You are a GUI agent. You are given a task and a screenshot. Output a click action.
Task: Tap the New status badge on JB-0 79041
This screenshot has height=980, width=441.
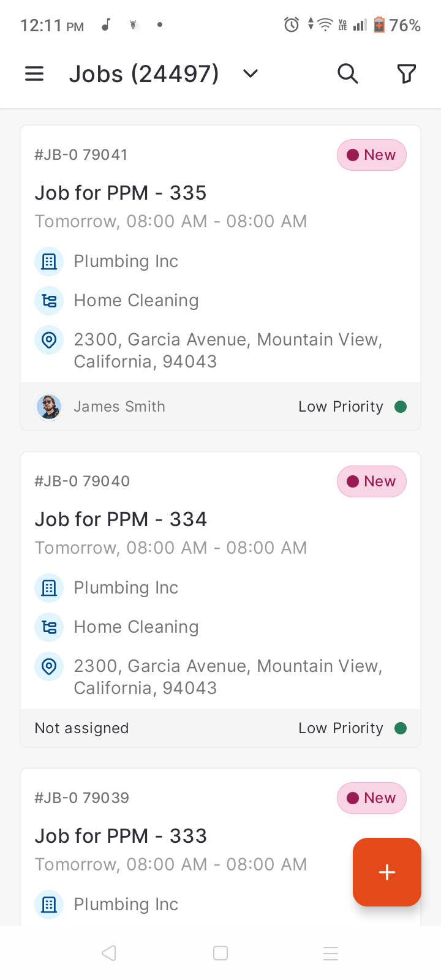point(372,155)
